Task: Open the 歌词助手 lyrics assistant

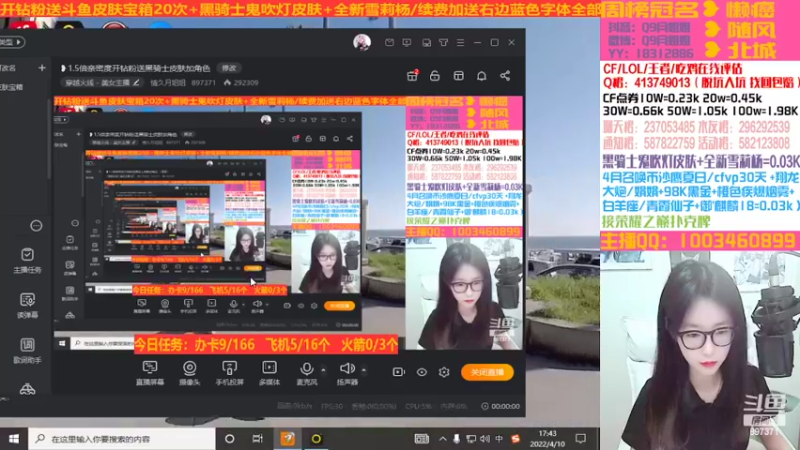Action: click(28, 351)
